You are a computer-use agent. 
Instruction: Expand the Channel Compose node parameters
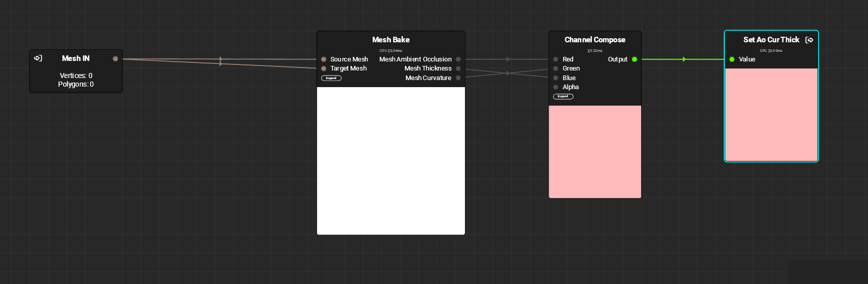[563, 97]
